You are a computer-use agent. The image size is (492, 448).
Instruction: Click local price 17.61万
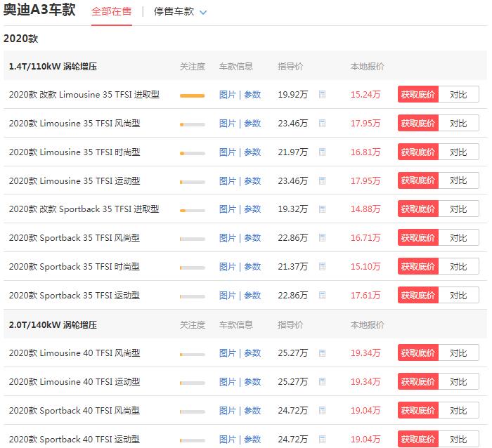365,296
